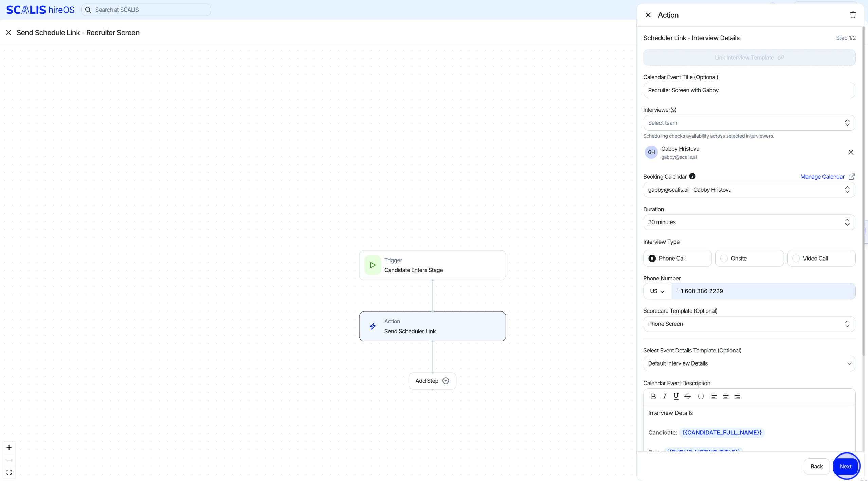The height and width of the screenshot is (481, 868).
Task: Click the SCALIS hireOS logo
Action: [40, 10]
